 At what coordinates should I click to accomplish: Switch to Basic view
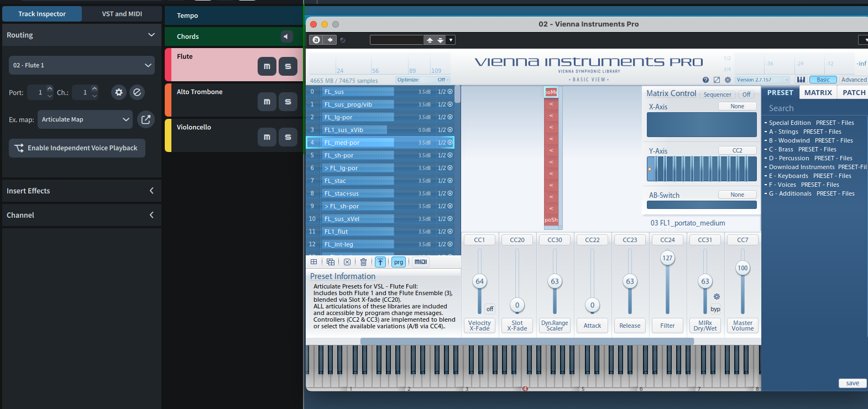point(823,80)
